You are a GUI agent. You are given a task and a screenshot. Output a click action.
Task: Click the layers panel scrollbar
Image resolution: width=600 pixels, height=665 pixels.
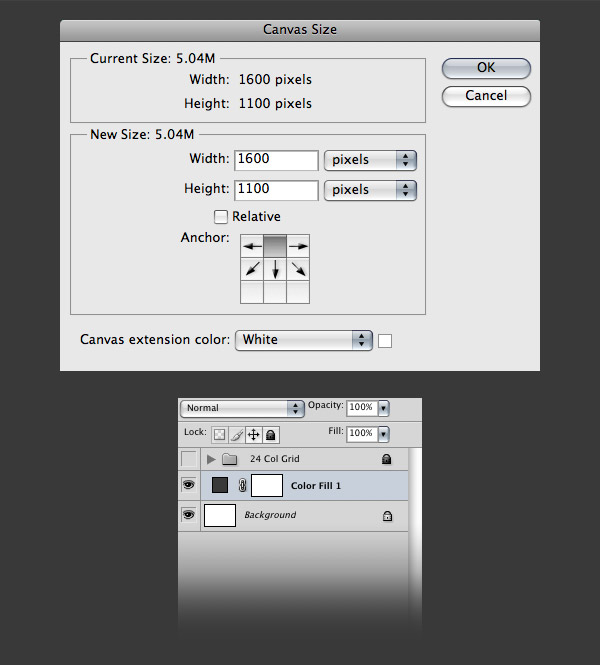415,534
